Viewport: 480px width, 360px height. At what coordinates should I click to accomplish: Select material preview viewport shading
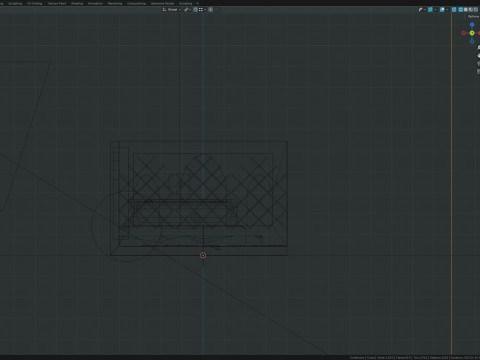coord(471,10)
